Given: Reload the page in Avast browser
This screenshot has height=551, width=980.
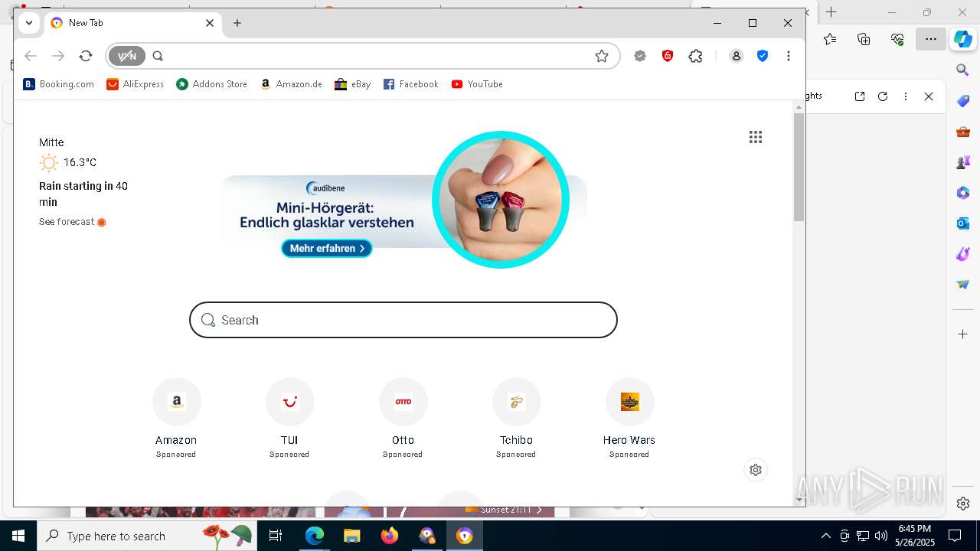Looking at the screenshot, I should 86,56.
